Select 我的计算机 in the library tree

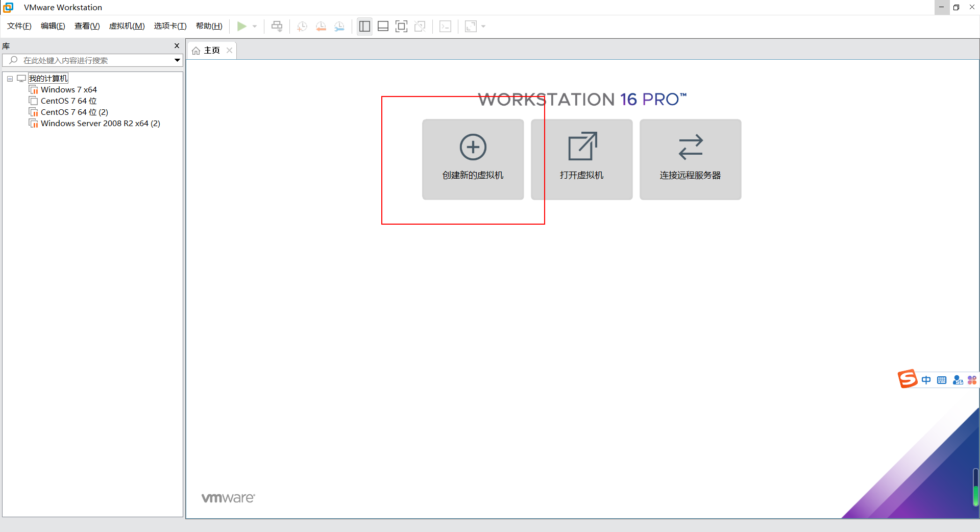(x=48, y=79)
